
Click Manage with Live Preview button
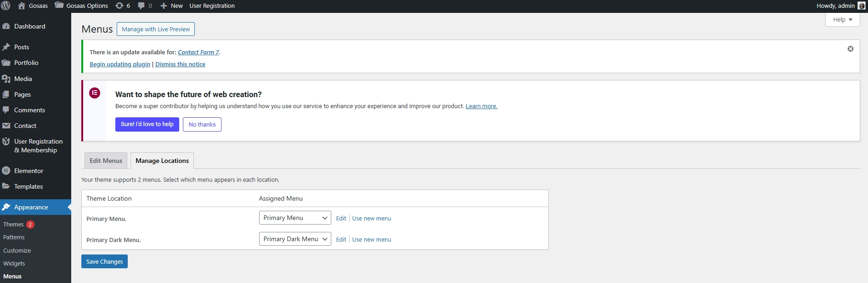click(x=155, y=29)
